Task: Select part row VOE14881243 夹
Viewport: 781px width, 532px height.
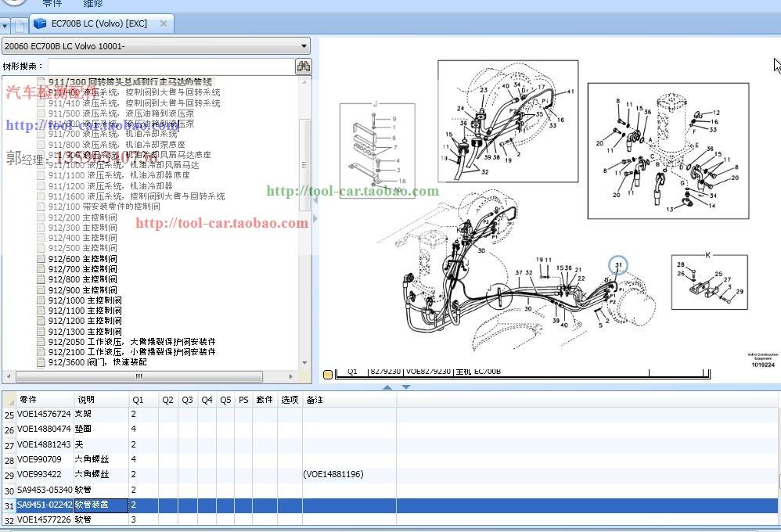Action: point(390,444)
